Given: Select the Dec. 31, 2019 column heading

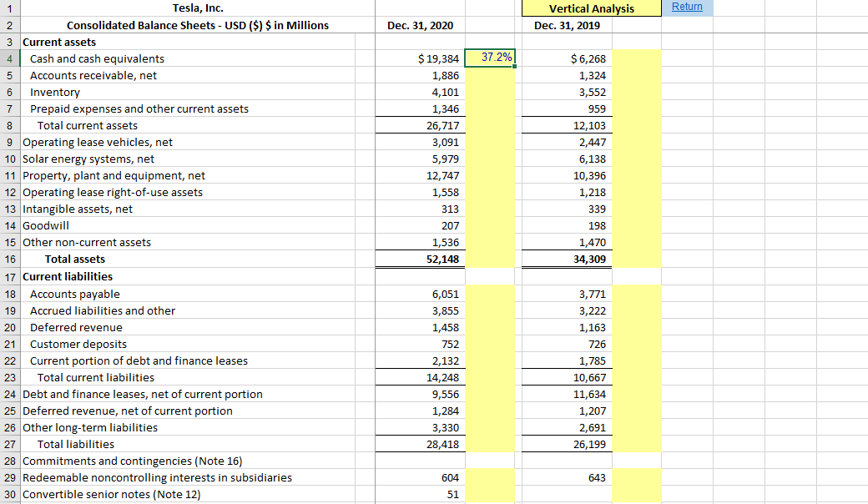Looking at the screenshot, I should [567, 25].
